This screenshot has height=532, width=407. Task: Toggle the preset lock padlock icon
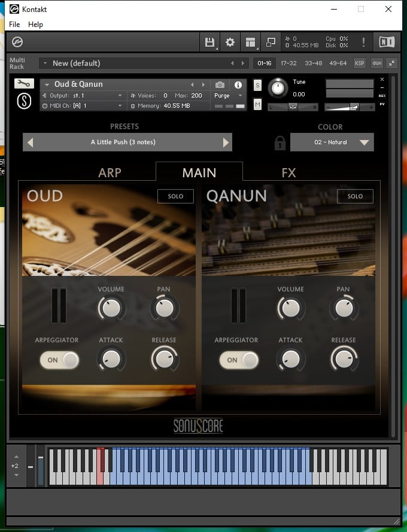(x=280, y=143)
